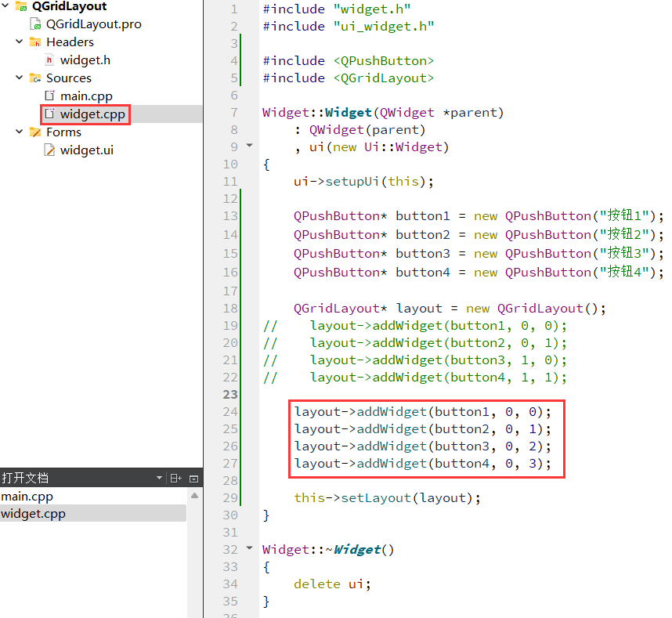This screenshot has height=618, width=672.
Task: Open the 打开文档 panel dropdown arrow
Action: point(159,478)
